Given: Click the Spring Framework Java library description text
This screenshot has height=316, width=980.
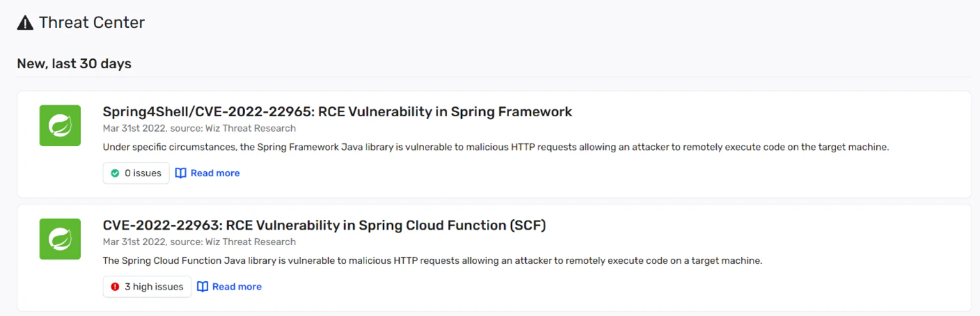Looking at the screenshot, I should coord(495,147).
